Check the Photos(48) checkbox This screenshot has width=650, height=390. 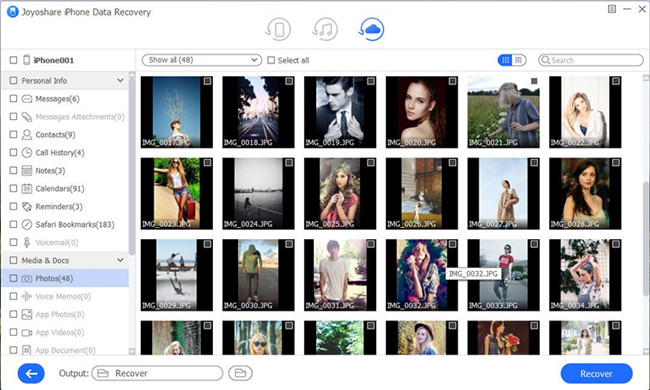click(x=13, y=278)
